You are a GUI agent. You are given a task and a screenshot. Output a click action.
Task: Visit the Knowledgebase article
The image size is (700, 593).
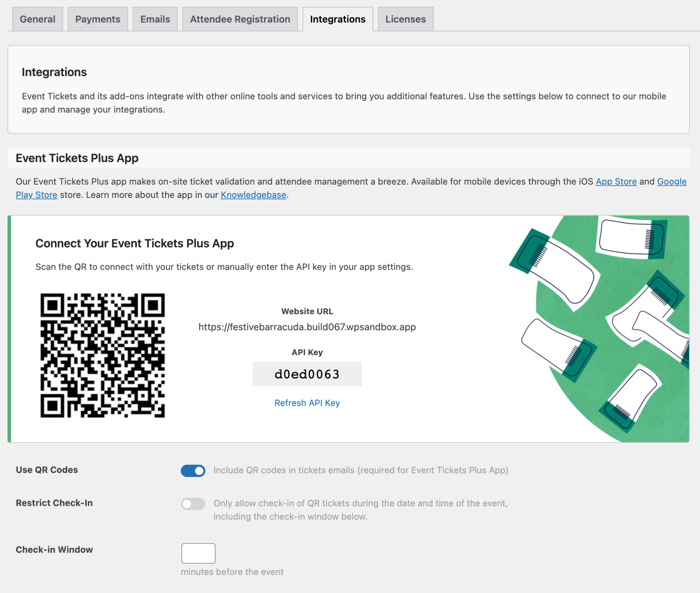coord(253,194)
